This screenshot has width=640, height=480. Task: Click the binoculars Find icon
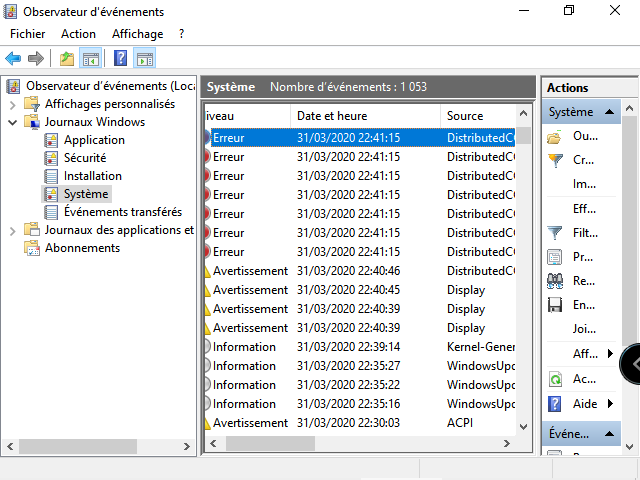pyautogui.click(x=555, y=281)
